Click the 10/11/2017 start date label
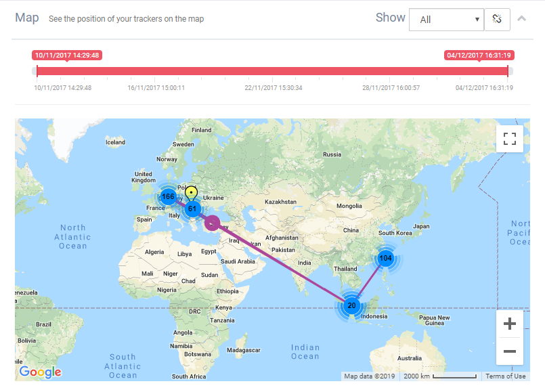This screenshot has height=392, width=545. tap(67, 56)
